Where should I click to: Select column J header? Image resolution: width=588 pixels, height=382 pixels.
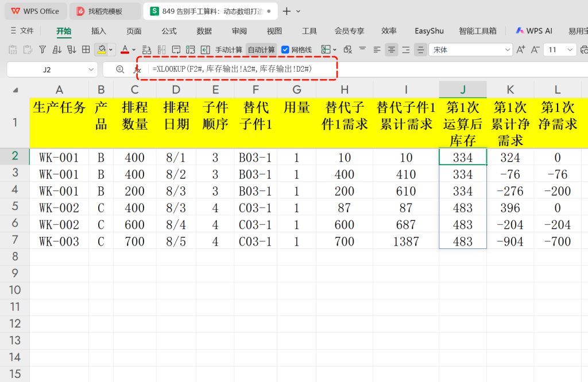[463, 89]
